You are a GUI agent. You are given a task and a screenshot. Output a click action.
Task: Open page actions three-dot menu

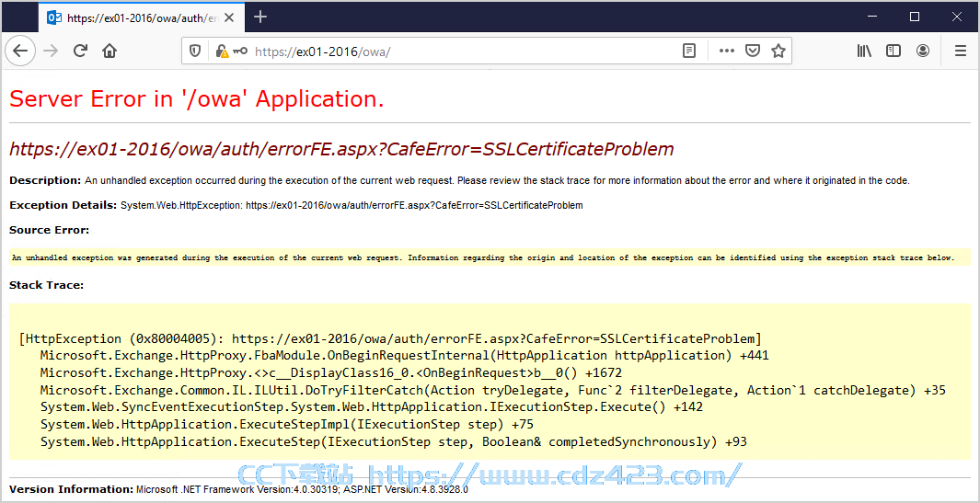[x=726, y=51]
